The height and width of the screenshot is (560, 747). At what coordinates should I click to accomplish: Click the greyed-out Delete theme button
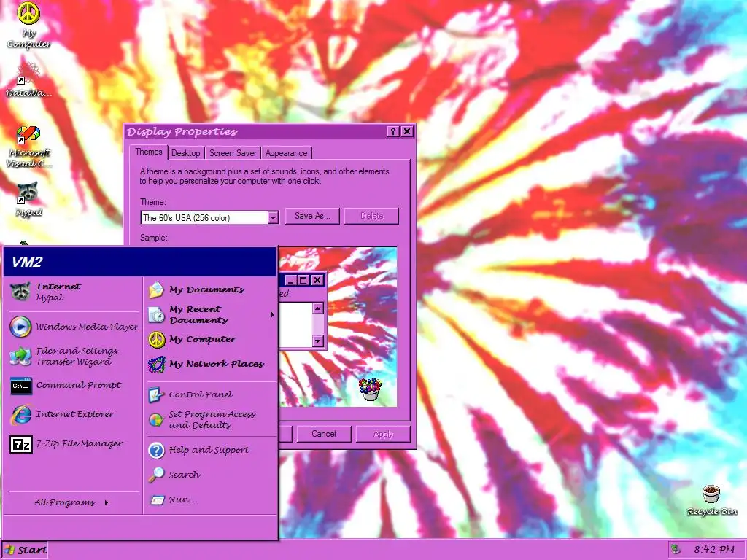(371, 216)
